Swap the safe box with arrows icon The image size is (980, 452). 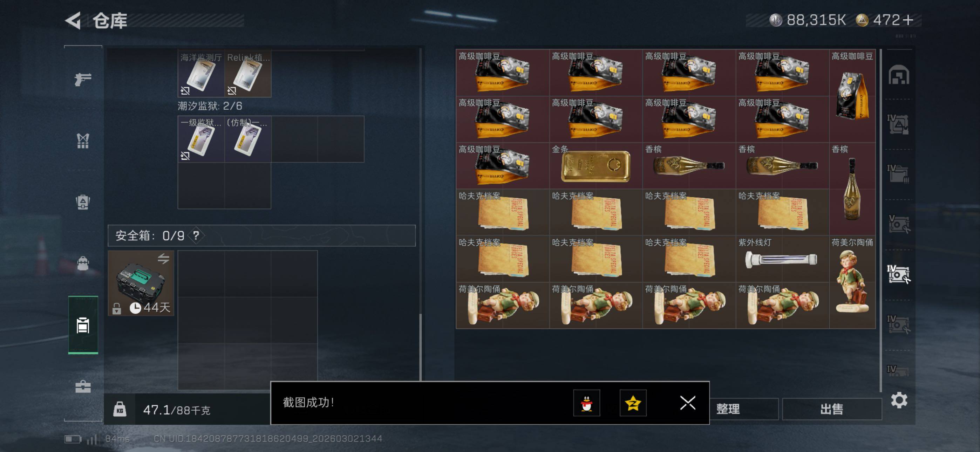pos(164,259)
